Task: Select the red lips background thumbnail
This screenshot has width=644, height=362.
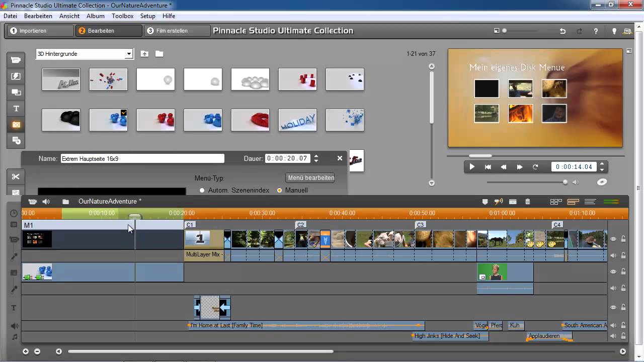Action: pos(250,121)
